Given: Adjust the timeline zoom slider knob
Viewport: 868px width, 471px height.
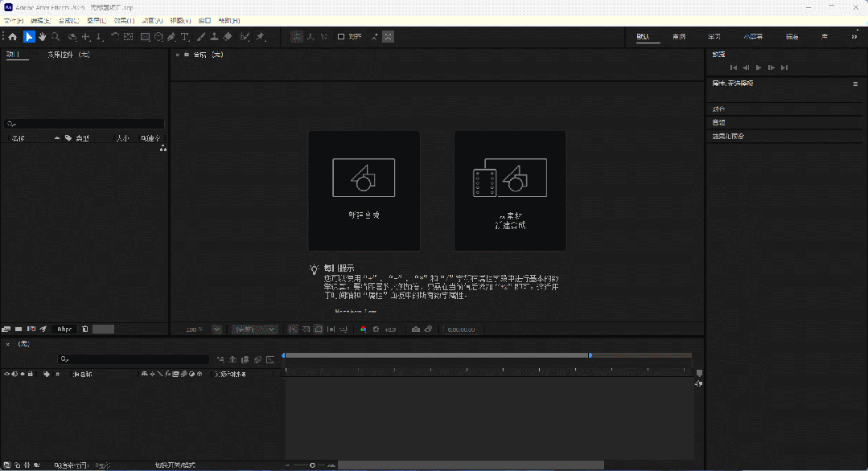Looking at the screenshot, I should (x=312, y=465).
